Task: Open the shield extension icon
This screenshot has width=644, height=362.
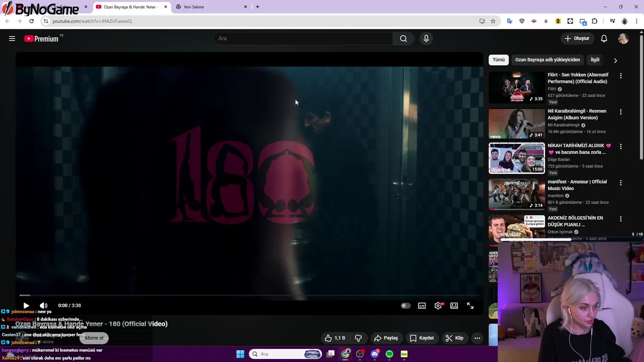Action: tap(522, 21)
